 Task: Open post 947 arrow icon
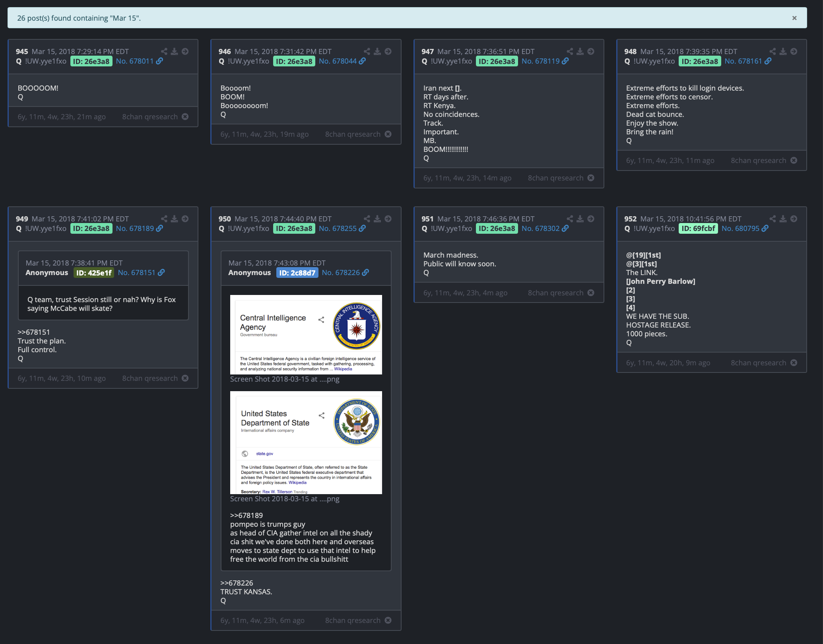coord(591,51)
